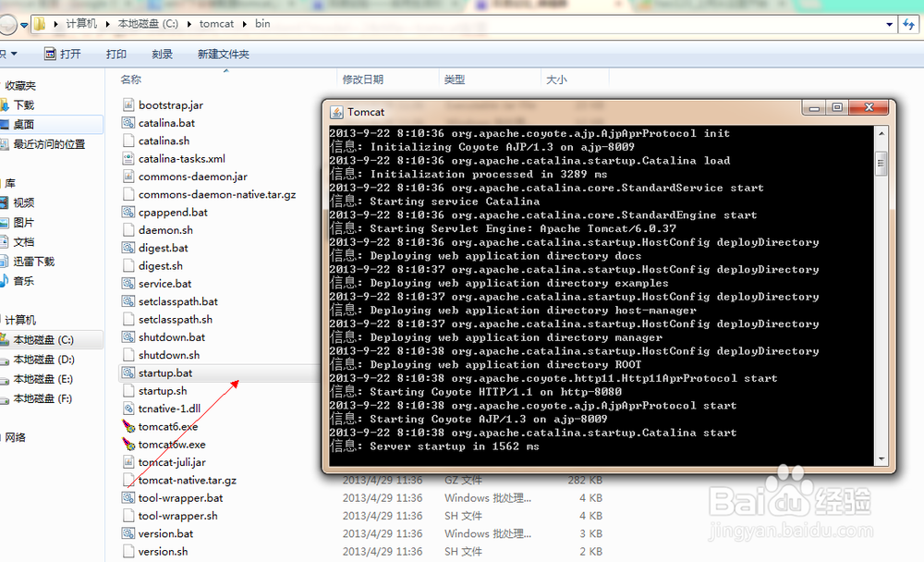Image resolution: width=924 pixels, height=562 pixels.
Task: Select the shutdown.bat icon
Action: [x=128, y=337]
